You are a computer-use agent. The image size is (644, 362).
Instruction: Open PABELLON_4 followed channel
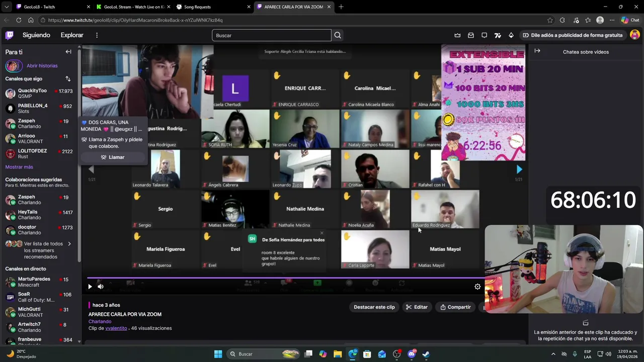tap(39, 109)
